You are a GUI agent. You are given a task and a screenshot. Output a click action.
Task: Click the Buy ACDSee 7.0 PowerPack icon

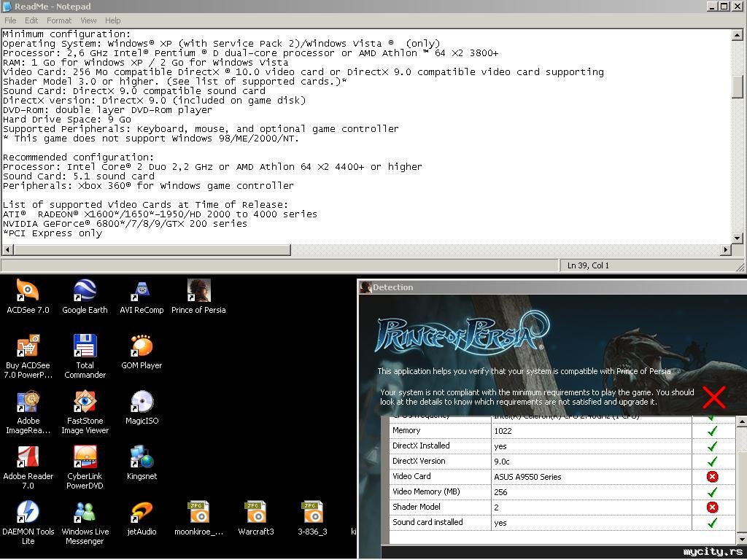click(28, 346)
